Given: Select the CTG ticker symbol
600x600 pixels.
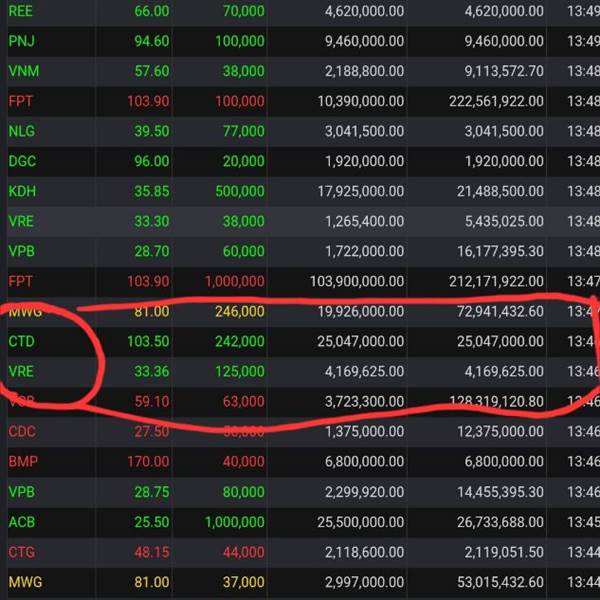Looking at the screenshot, I should (x=21, y=552).
